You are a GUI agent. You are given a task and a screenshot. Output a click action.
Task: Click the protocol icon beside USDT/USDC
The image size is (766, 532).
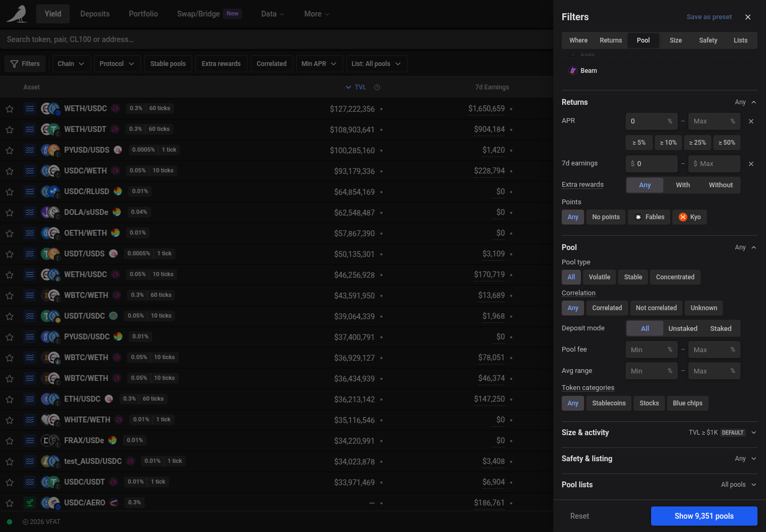[113, 316]
